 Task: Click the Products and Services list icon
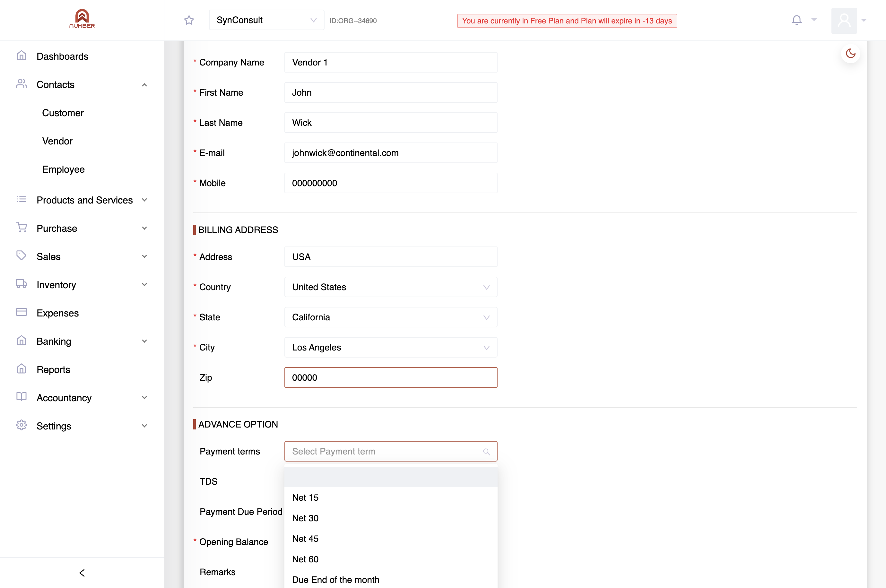tap(22, 199)
